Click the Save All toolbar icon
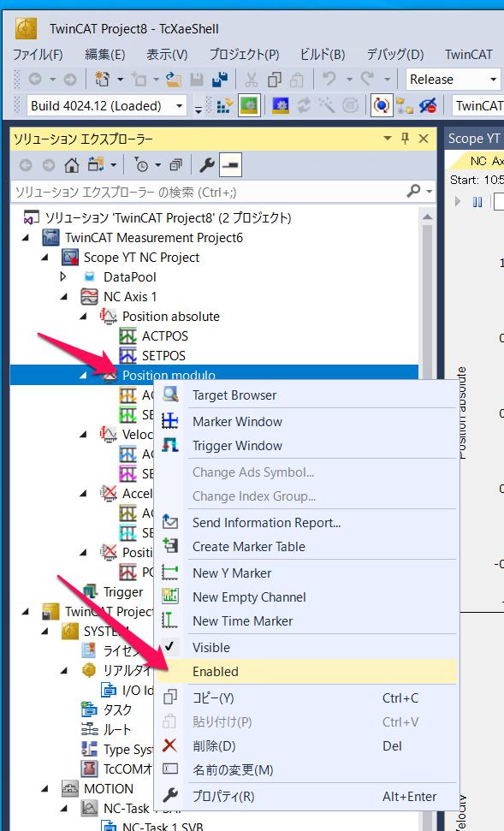504x831 pixels. (219, 80)
